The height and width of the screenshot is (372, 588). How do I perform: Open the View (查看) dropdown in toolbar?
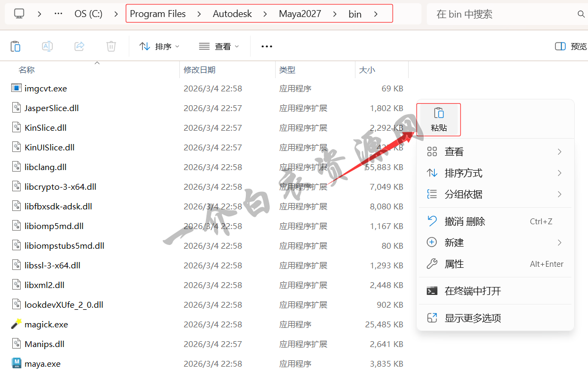click(x=219, y=46)
